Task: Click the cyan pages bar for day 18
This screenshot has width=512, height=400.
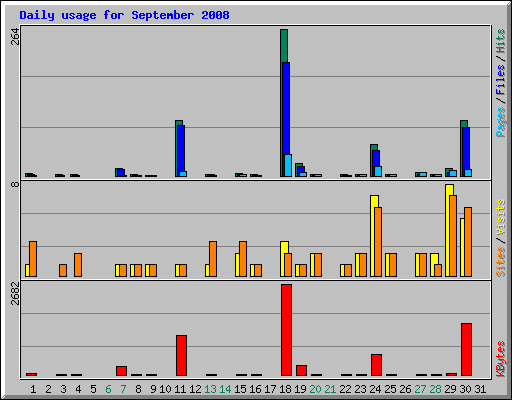Action: pos(288,165)
